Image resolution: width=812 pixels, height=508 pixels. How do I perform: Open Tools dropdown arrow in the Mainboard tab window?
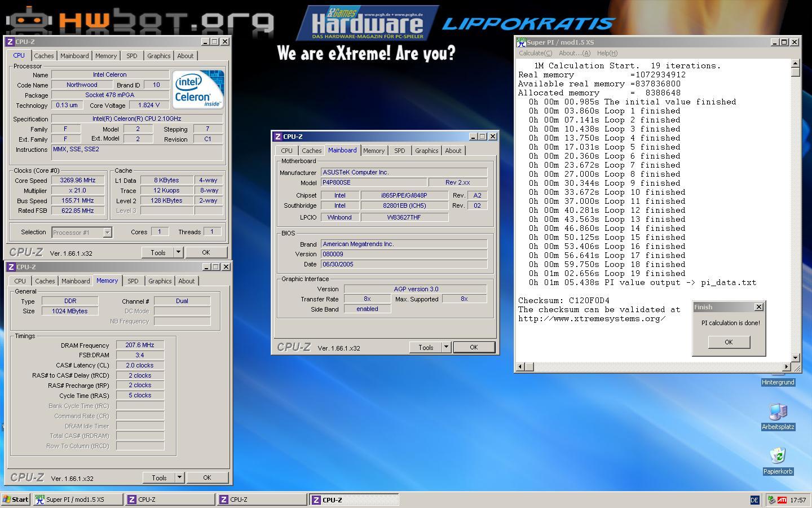[x=446, y=347]
